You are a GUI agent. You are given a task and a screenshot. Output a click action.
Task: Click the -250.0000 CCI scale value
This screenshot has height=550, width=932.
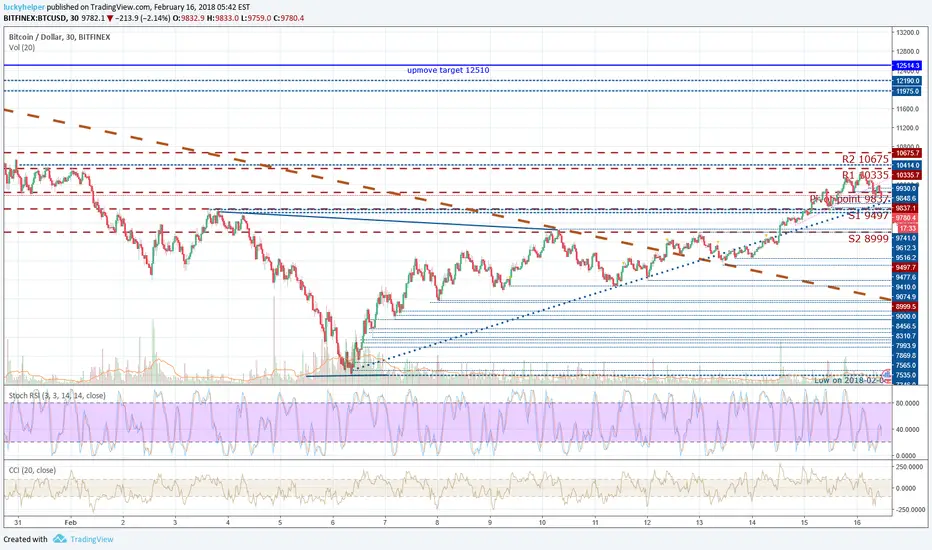[x=910, y=510]
